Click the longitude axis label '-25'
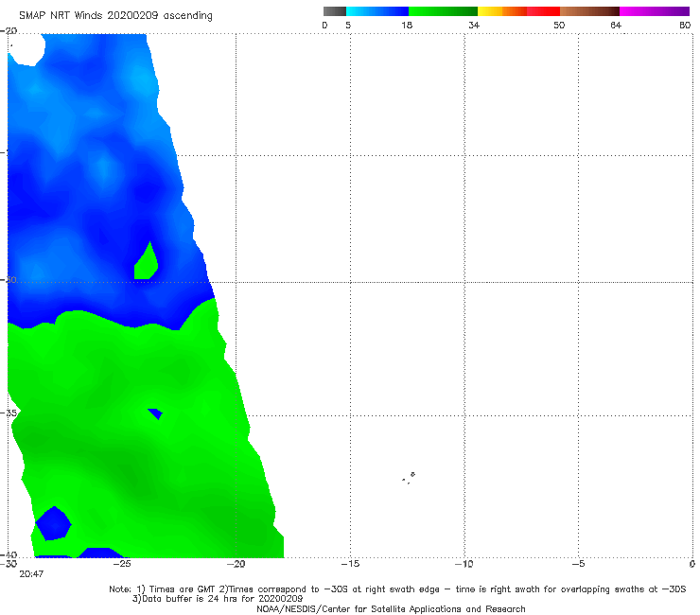Image resolution: width=700 pixels, height=615 pixels. click(x=121, y=564)
